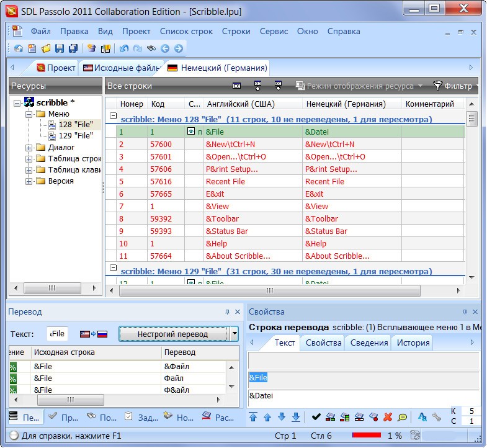This screenshot has width=487, height=448.
Task: Click the string list horizontal scrollbar
Action: pos(270,290)
